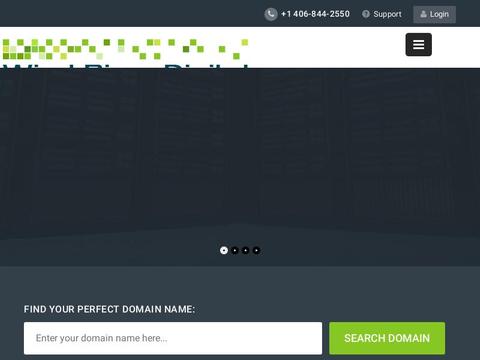Image resolution: width=480 pixels, height=360 pixels.
Task: Click the 'Find your perfect domain name' heading
Action: pyautogui.click(x=109, y=309)
